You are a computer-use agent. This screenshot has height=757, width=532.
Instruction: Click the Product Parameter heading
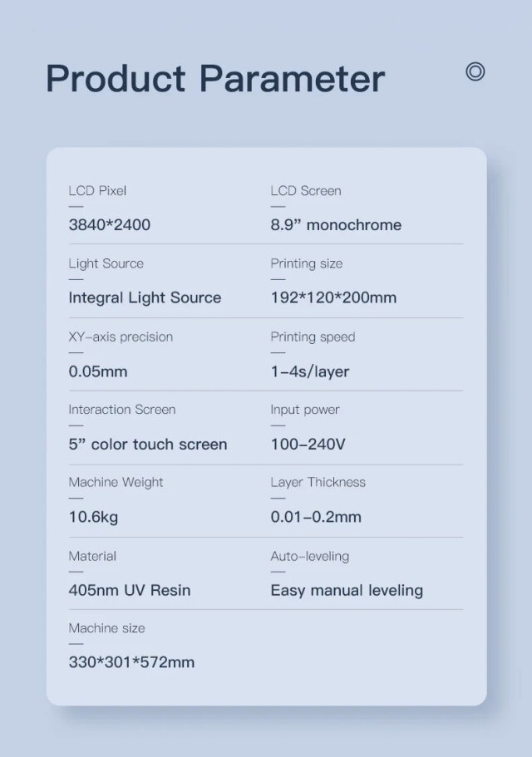215,78
